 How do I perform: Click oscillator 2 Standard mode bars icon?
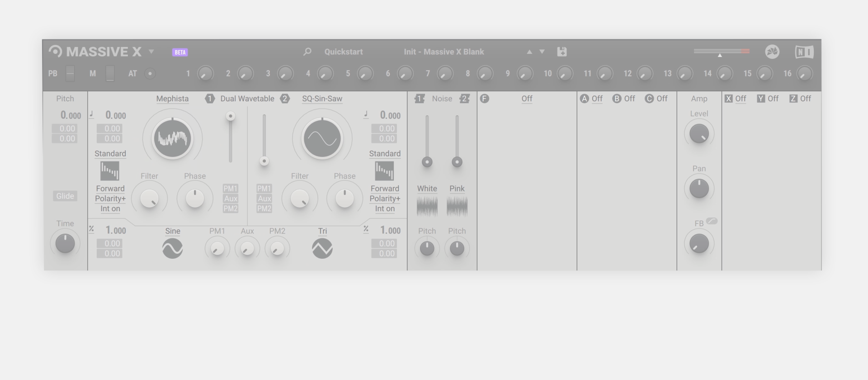pos(384,171)
